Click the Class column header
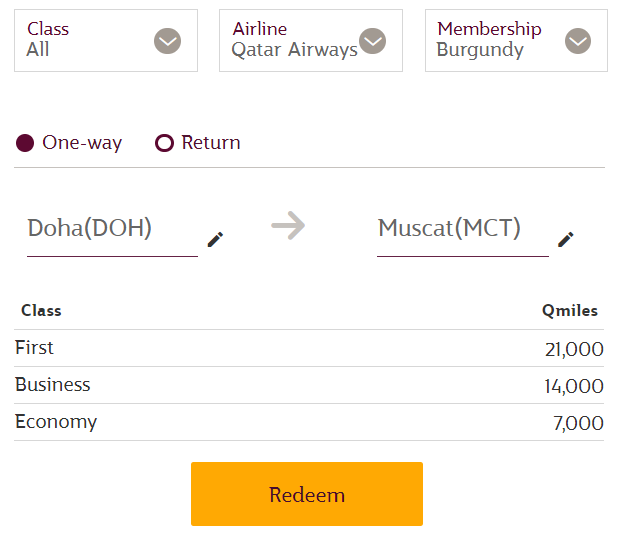 pyautogui.click(x=41, y=311)
